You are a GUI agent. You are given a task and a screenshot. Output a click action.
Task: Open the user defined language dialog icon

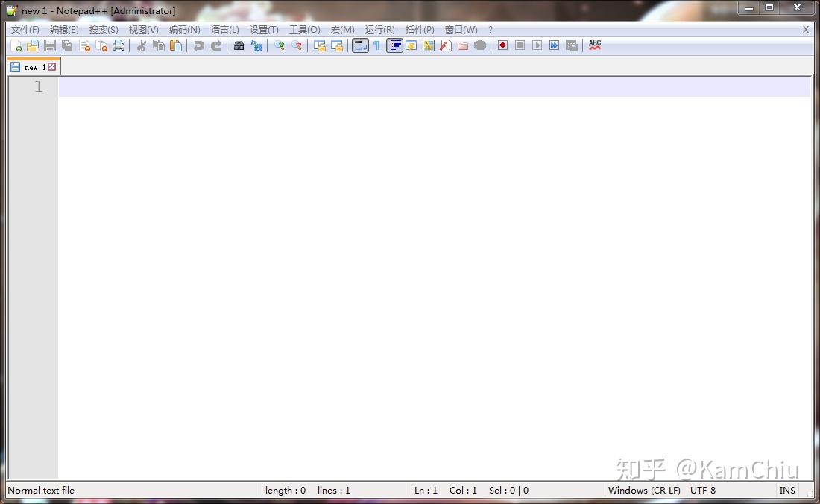coord(411,45)
